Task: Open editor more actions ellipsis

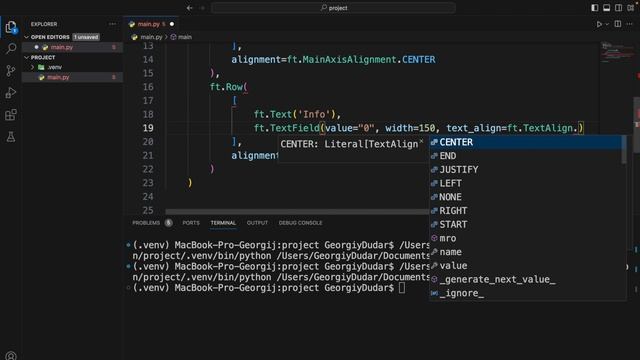Action: [630, 24]
